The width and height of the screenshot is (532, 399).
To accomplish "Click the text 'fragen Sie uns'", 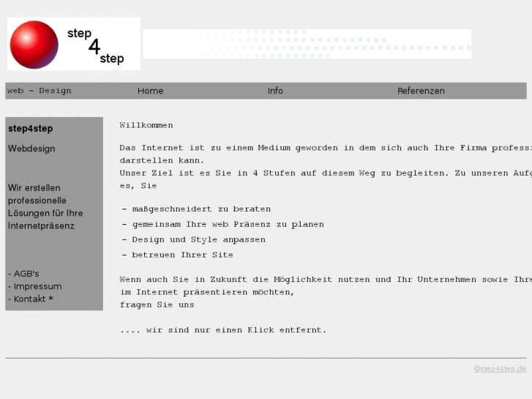I will tap(157, 305).
